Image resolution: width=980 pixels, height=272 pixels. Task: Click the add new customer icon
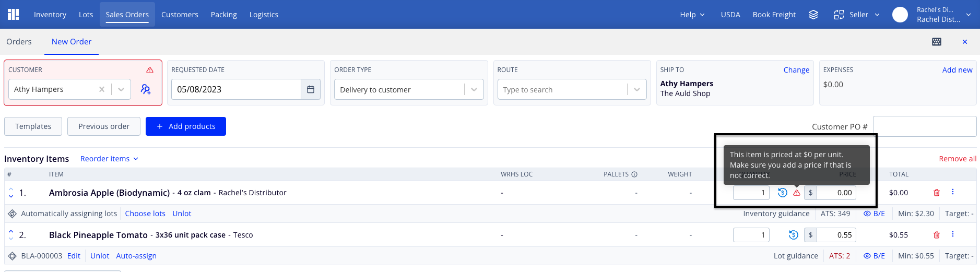(146, 89)
